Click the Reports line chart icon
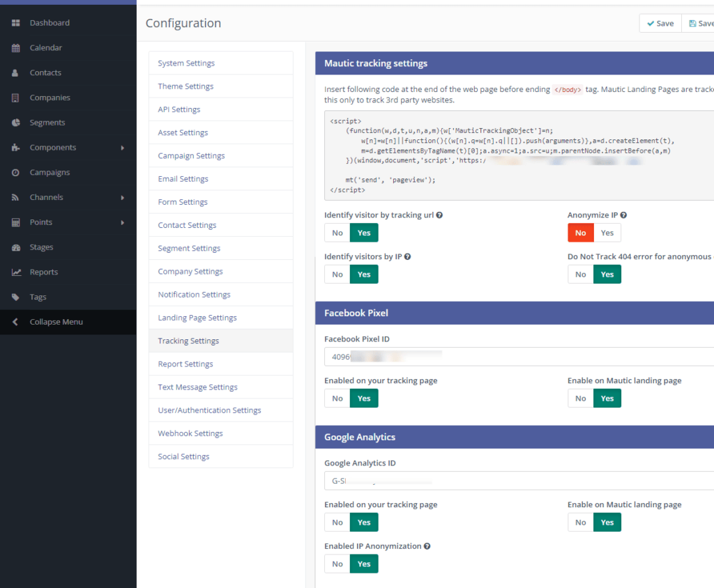 [17, 272]
